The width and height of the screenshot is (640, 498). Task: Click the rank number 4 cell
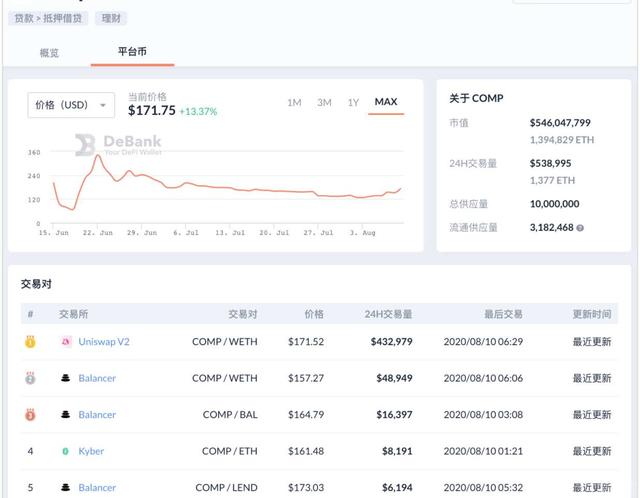point(30,451)
